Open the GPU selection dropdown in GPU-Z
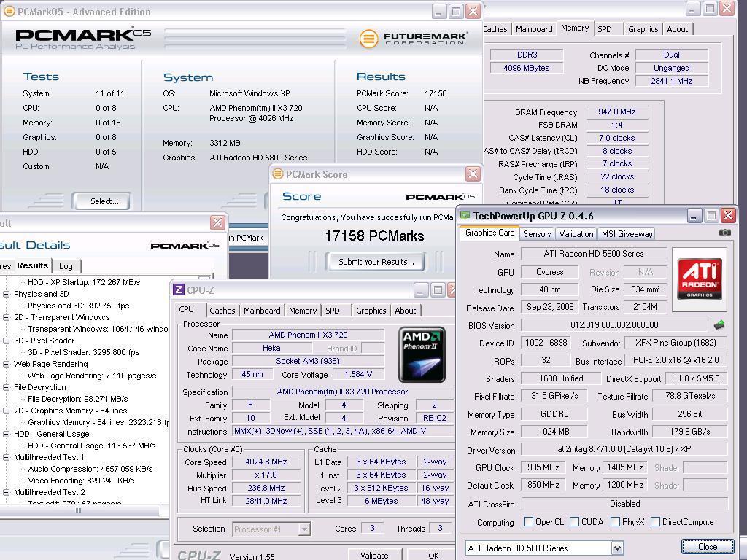747x560 pixels. [x=617, y=548]
